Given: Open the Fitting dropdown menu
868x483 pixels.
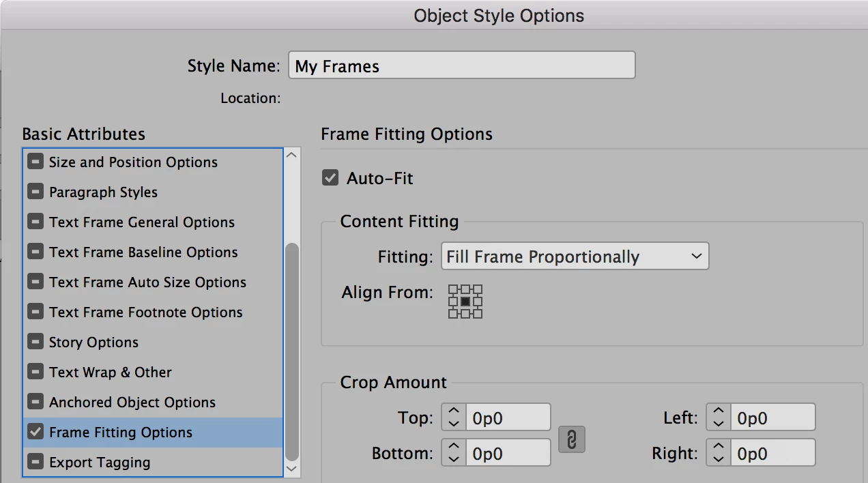Looking at the screenshot, I should pos(575,257).
